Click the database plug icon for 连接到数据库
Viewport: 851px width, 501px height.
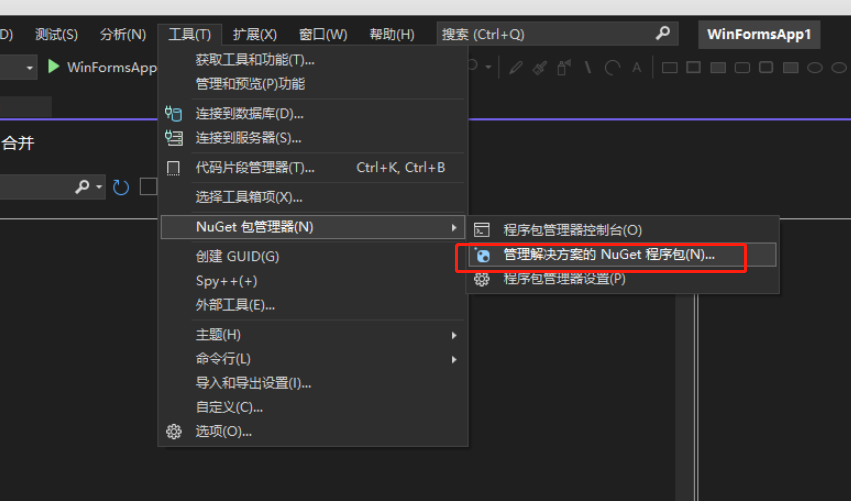click(173, 113)
